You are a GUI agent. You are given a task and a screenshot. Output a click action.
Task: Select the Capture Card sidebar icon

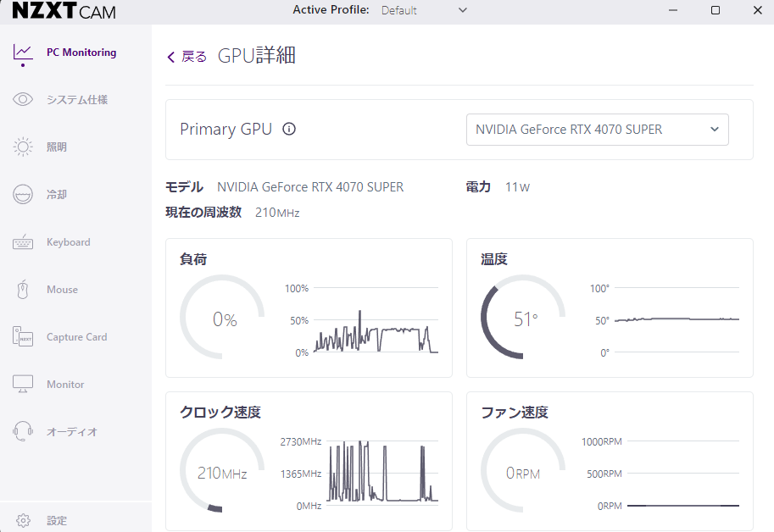click(x=23, y=336)
